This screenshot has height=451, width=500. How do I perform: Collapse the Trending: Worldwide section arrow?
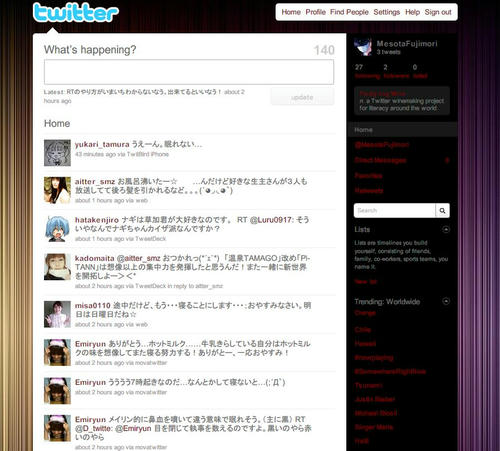[446, 301]
